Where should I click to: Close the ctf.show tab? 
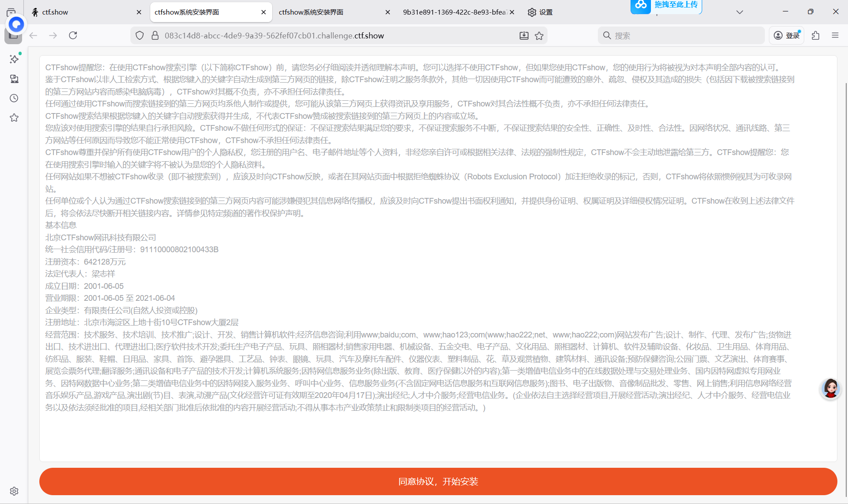[139, 12]
